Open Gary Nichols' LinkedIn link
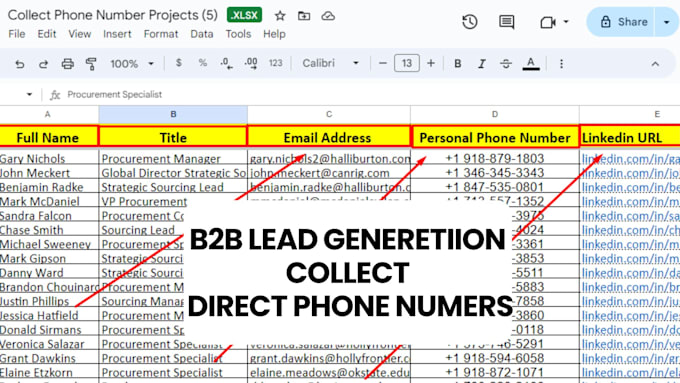This screenshot has height=383, width=680. pyautogui.click(x=631, y=159)
